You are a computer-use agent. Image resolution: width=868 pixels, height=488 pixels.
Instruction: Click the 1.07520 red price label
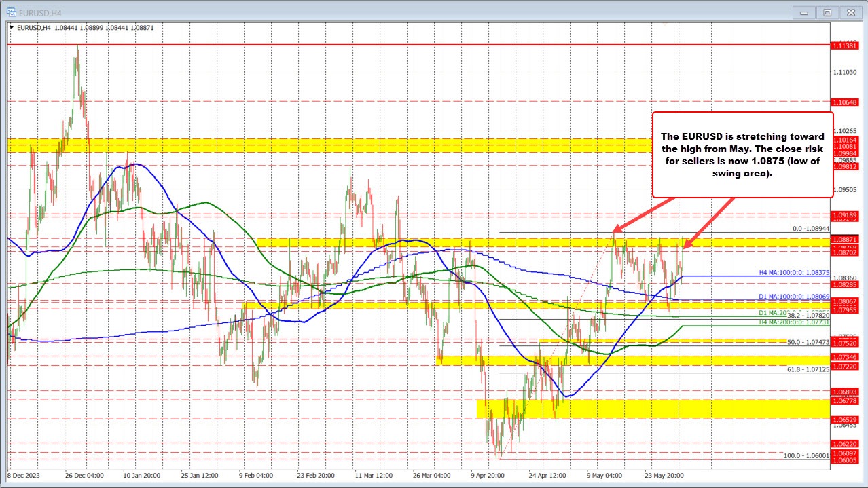[845, 343]
